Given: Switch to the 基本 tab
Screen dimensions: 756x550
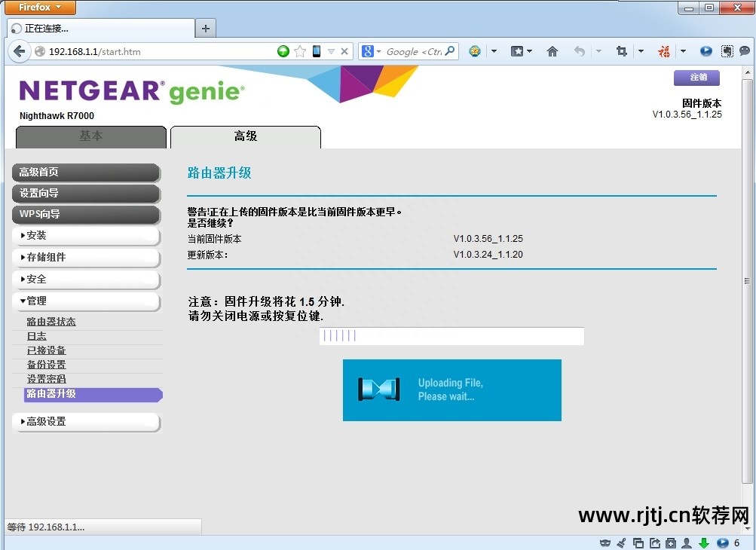Looking at the screenshot, I should click(91, 136).
